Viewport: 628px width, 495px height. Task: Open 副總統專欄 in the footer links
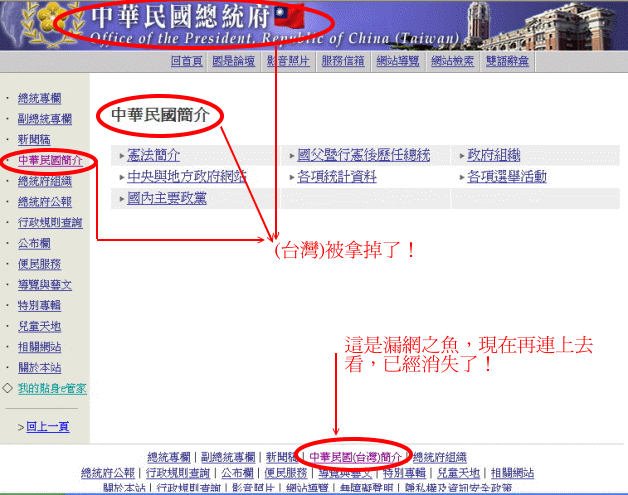(228, 457)
